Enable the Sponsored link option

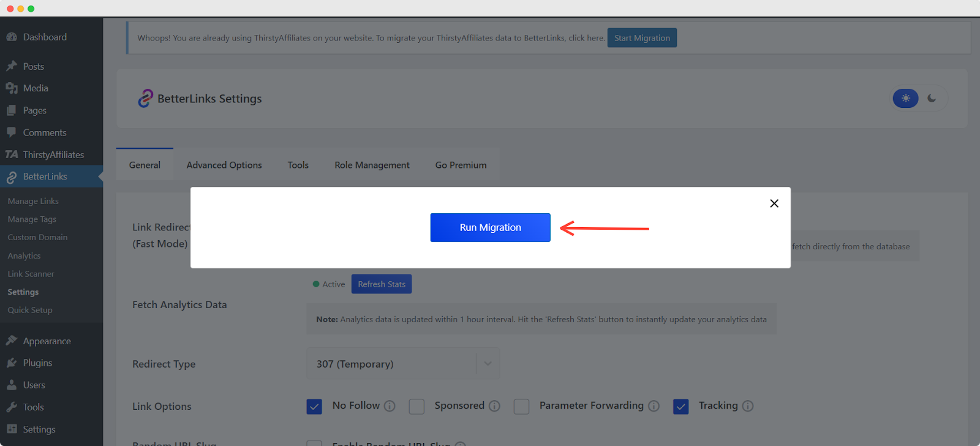point(417,406)
